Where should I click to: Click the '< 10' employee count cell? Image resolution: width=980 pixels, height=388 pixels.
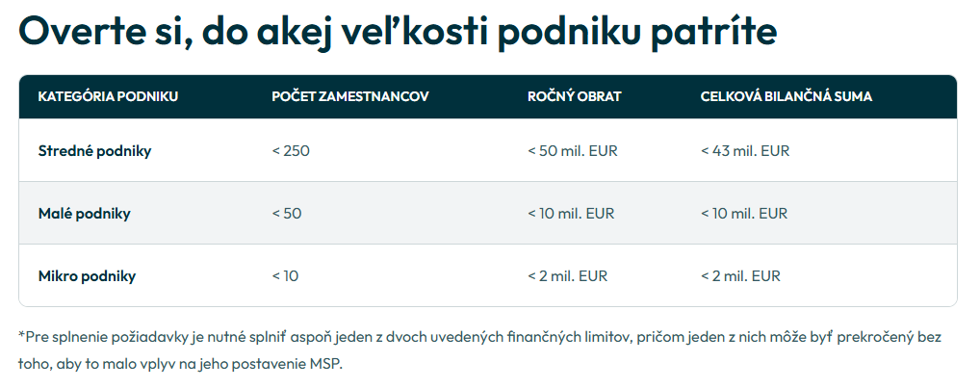285,276
